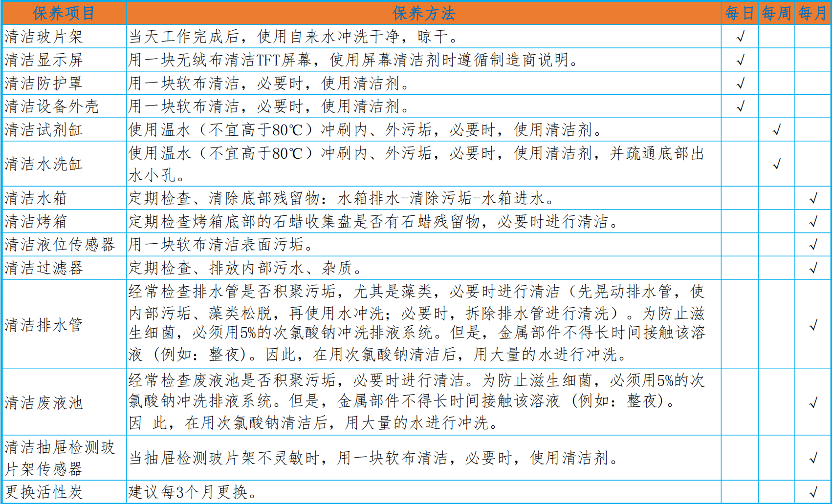832x504 pixels.
Task: Toggle the weekly checkmark for 清洁水洗缸
Action: (x=776, y=164)
